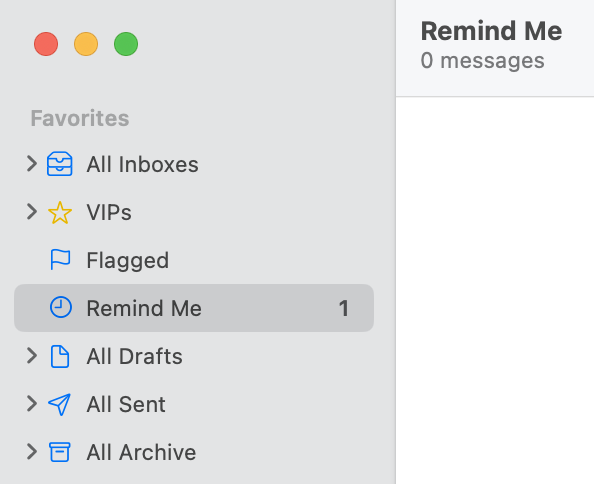The width and height of the screenshot is (594, 484).
Task: Click the All Drafts document icon
Action: 60,356
